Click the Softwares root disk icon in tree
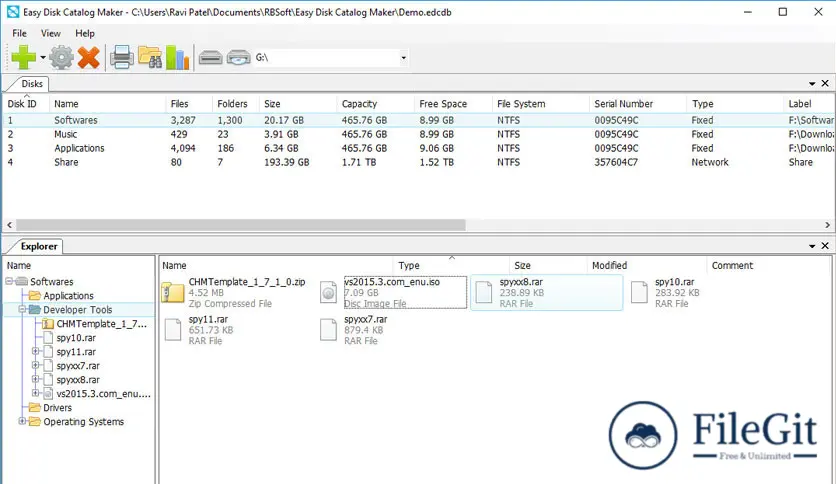The height and width of the screenshot is (484, 836). coord(22,281)
